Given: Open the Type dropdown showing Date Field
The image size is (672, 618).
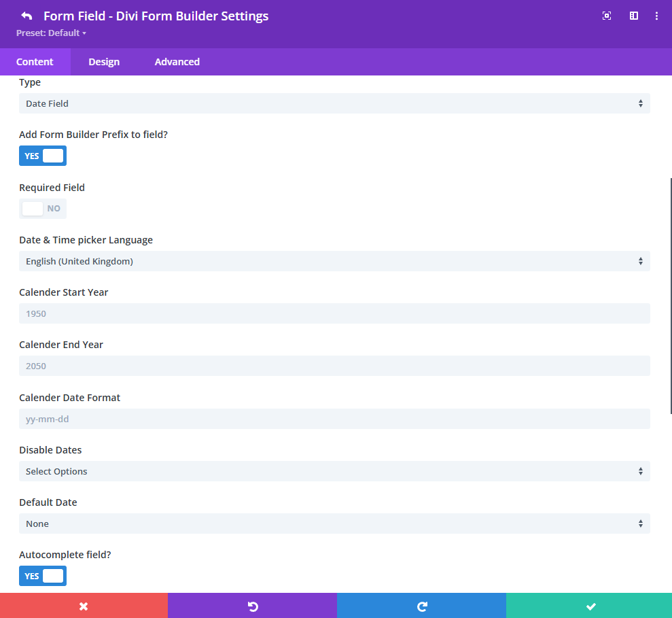Looking at the screenshot, I should tap(334, 103).
